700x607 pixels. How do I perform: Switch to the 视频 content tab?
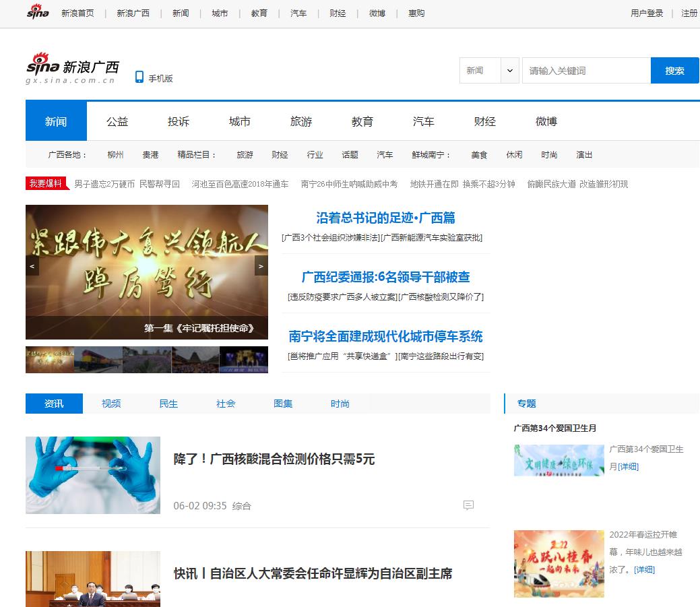pyautogui.click(x=111, y=404)
